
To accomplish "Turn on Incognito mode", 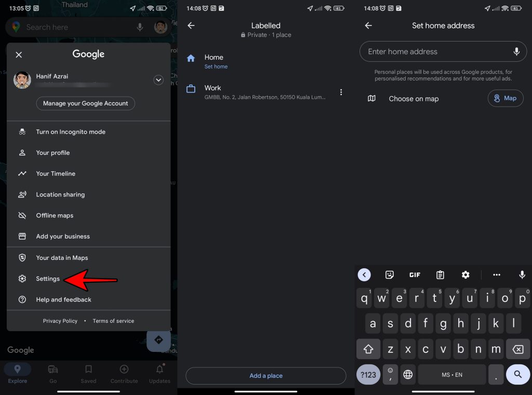I will click(88, 132).
